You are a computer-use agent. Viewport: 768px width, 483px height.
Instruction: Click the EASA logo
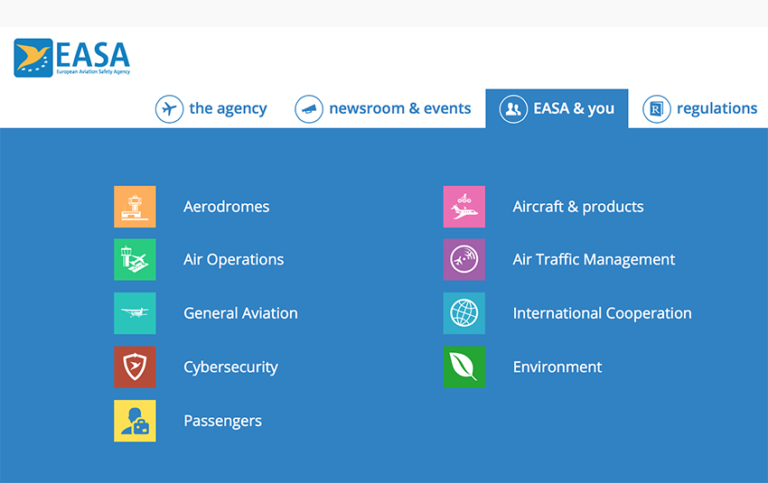point(72,58)
